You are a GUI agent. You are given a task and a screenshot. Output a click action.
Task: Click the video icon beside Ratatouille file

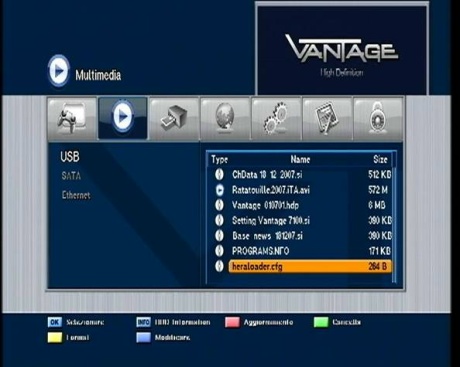coord(219,190)
